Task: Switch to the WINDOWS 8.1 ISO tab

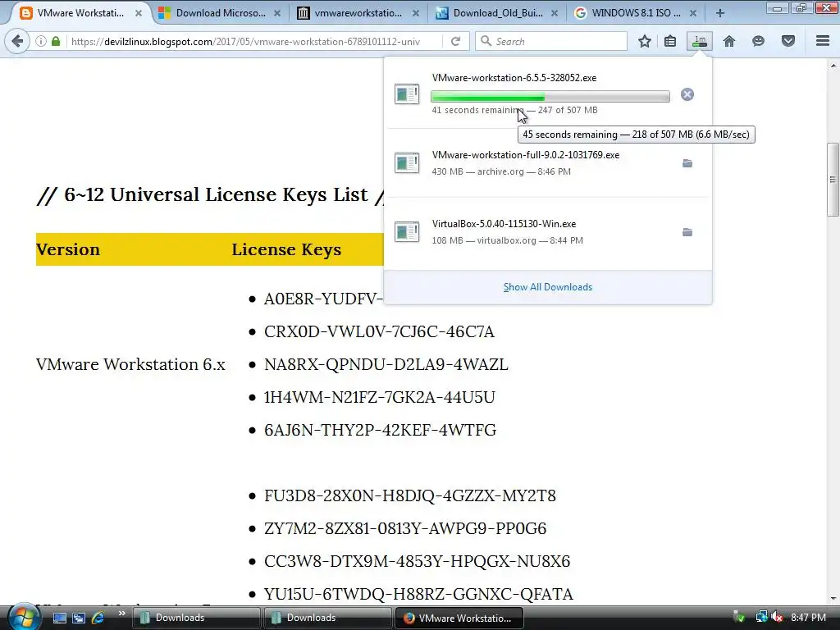Action: (636, 13)
